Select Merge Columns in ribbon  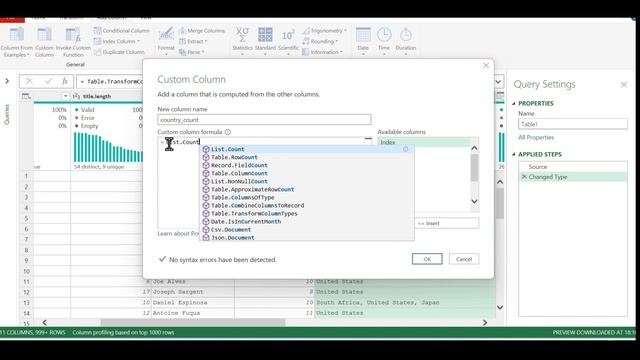click(202, 31)
